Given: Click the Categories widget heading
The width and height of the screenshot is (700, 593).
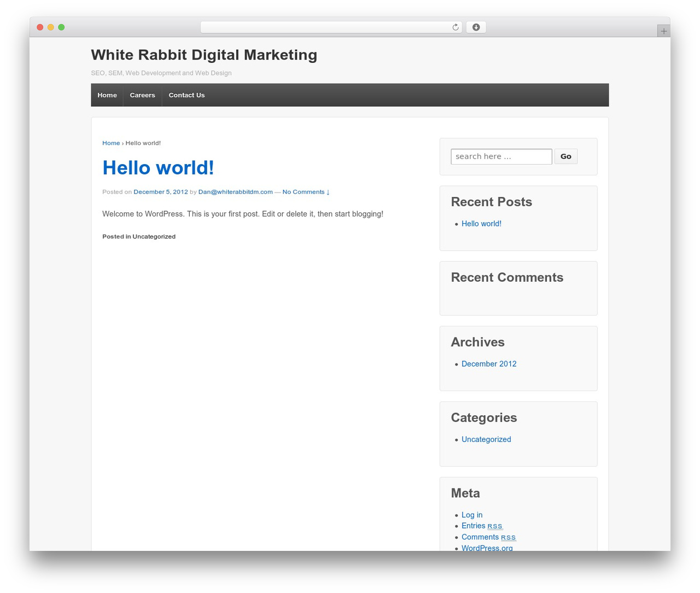Looking at the screenshot, I should tap(484, 417).
